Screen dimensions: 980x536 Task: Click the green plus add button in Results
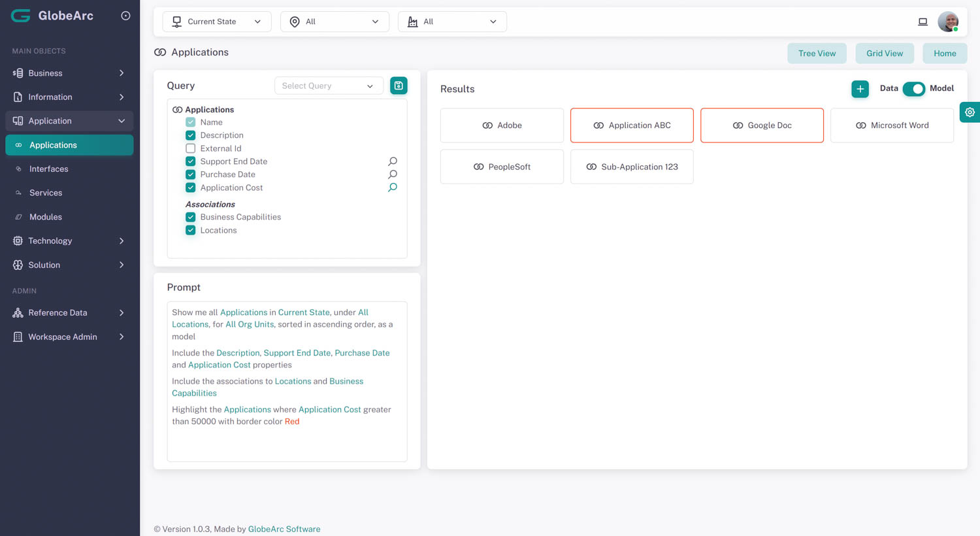tap(860, 89)
